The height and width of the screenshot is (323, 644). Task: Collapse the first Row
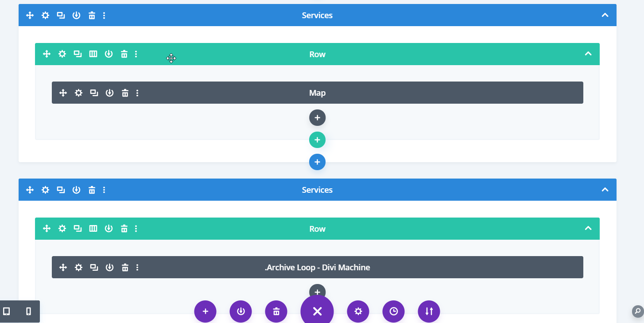(x=588, y=54)
